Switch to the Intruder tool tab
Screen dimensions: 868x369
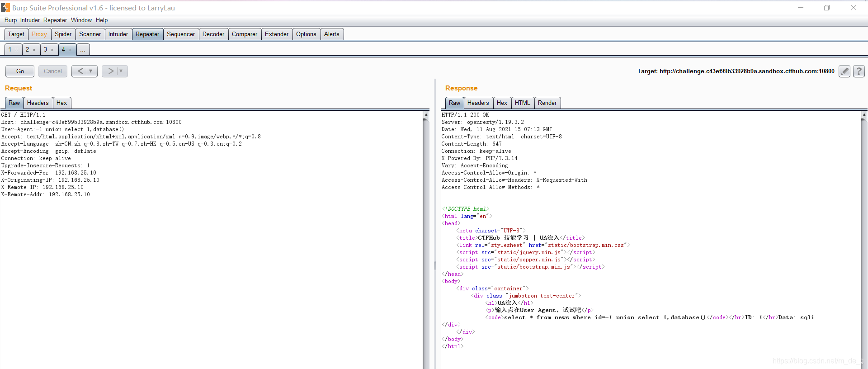tap(118, 34)
